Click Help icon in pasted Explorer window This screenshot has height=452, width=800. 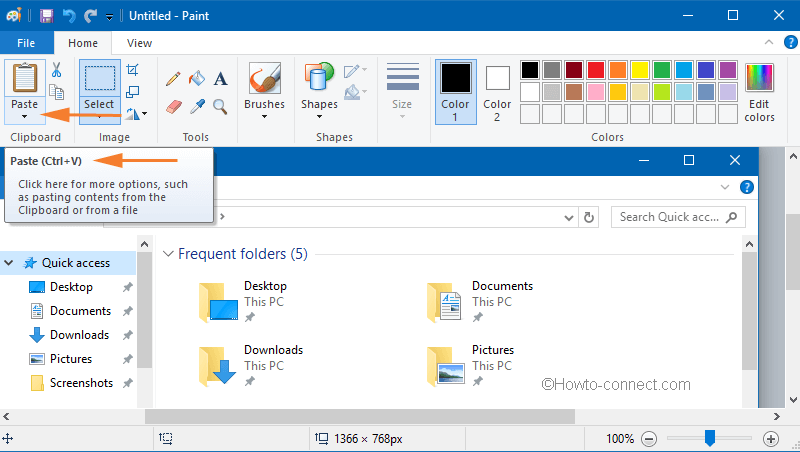(746, 187)
